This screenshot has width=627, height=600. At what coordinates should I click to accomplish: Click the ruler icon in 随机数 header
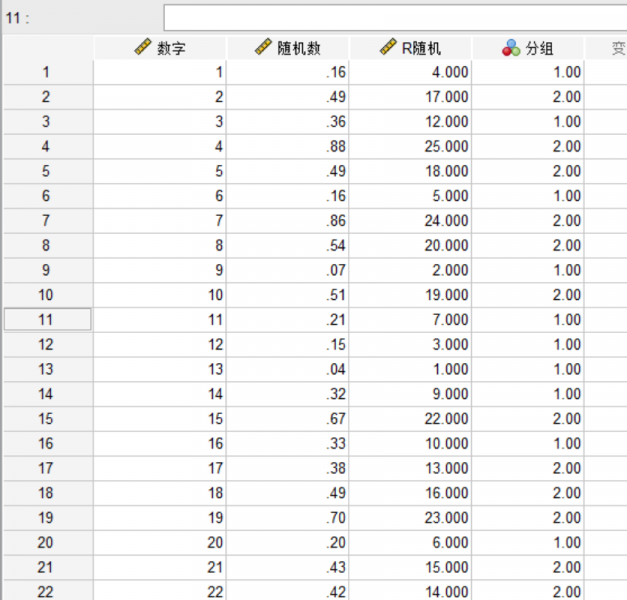[263, 47]
